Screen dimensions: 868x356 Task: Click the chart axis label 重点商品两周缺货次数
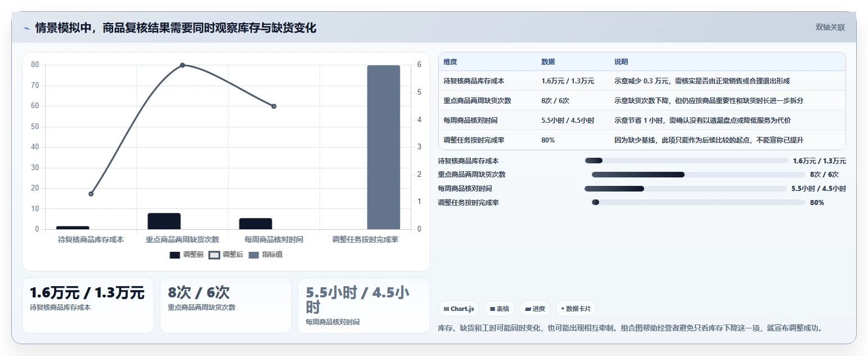[x=182, y=239]
